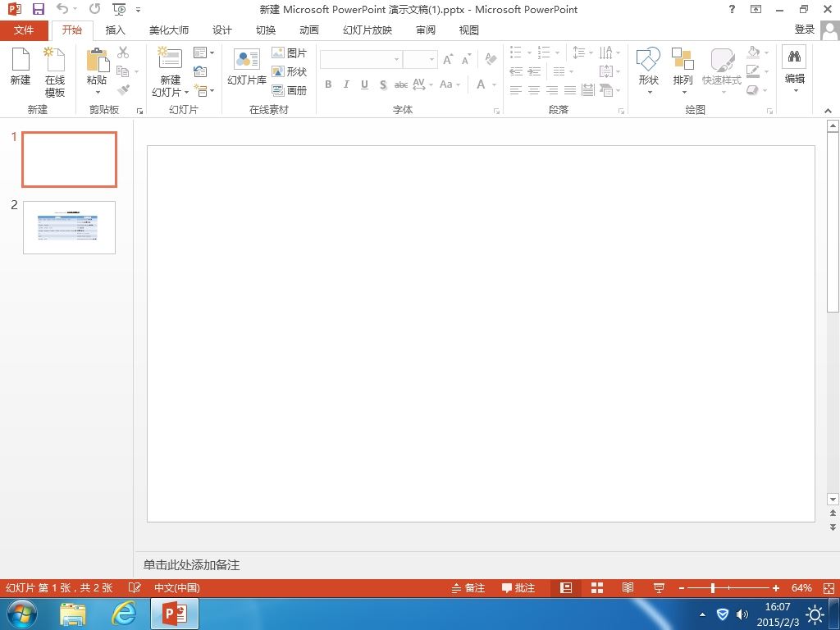This screenshot has height=630, width=840.
Task: Switch to 设计 design tab
Action: tap(221, 30)
